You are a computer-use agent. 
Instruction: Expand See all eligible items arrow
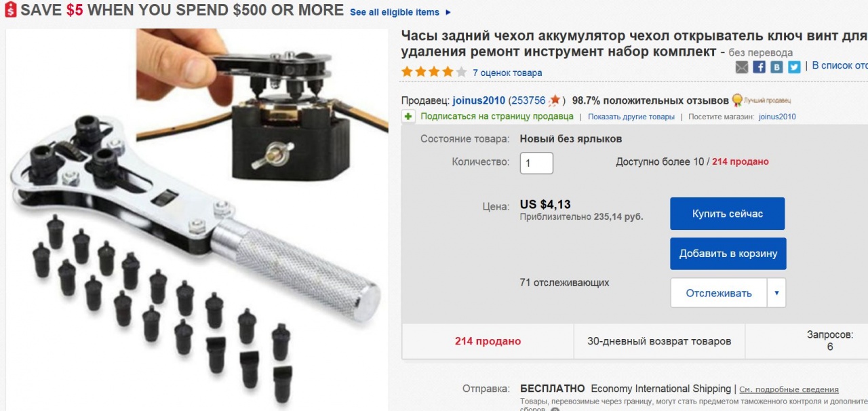tap(448, 12)
